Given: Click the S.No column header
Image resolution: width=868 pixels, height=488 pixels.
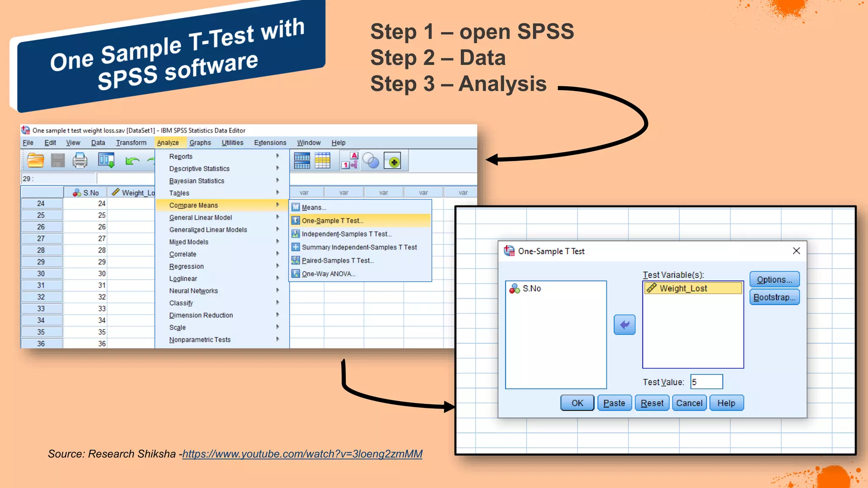Looking at the screenshot, I should (85, 192).
